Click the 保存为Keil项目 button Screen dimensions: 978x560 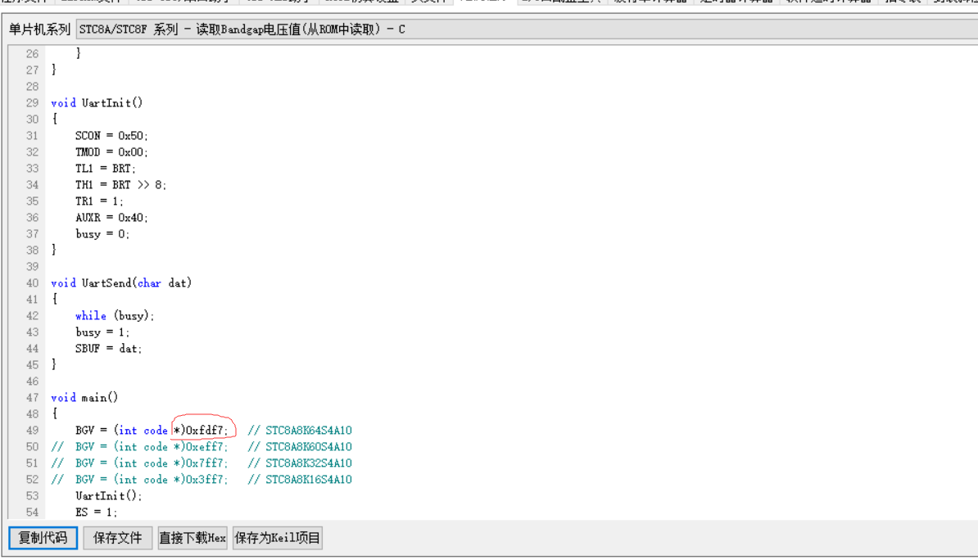click(x=277, y=538)
